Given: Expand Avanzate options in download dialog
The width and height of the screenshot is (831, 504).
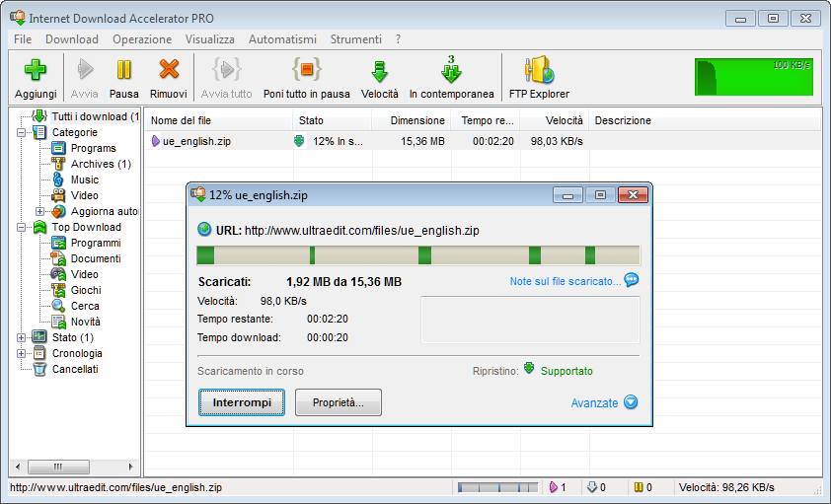Looking at the screenshot, I should click(604, 402).
